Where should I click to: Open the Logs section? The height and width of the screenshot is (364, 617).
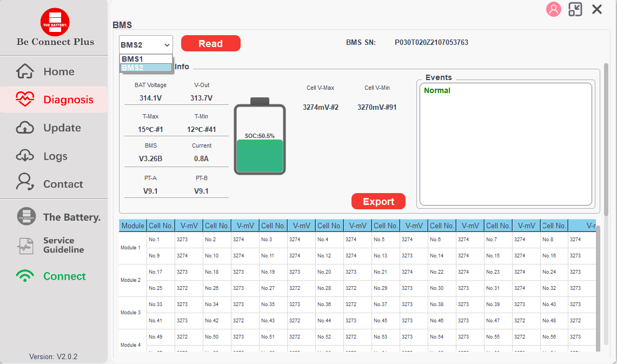click(54, 156)
